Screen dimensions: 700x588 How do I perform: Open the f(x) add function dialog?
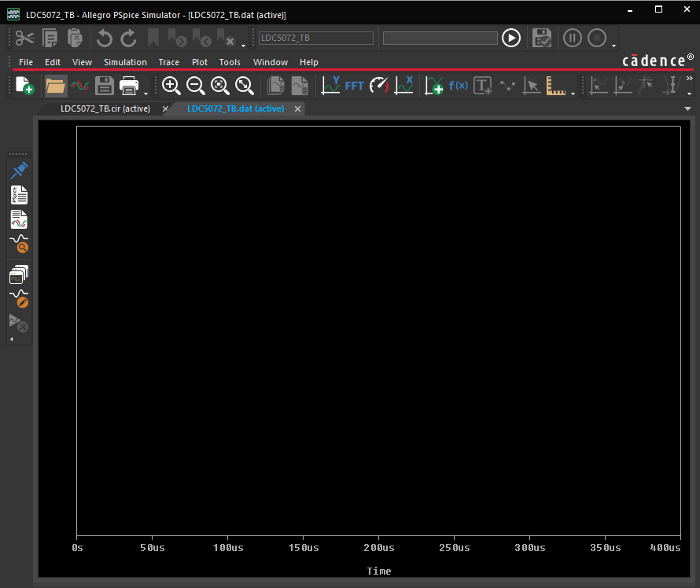(x=459, y=86)
